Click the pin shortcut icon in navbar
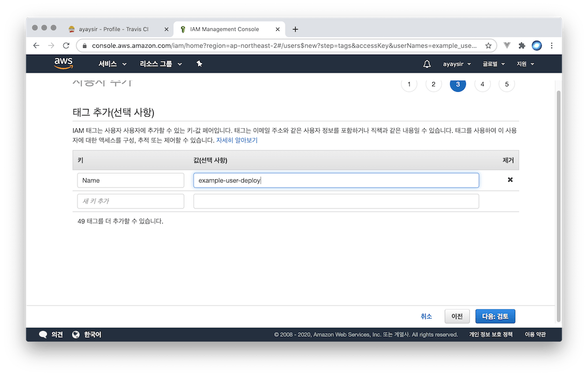The height and width of the screenshot is (376, 588). [x=199, y=64]
